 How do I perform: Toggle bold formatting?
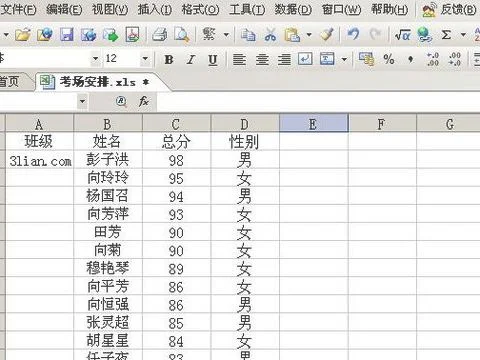point(169,59)
